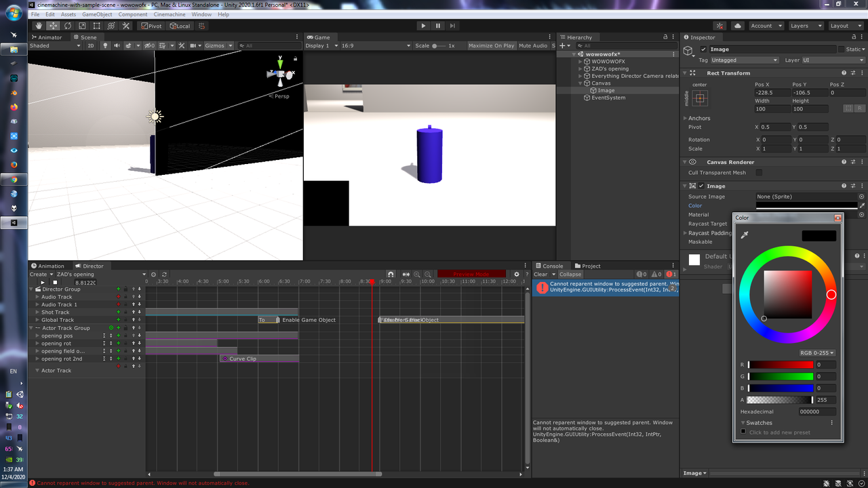868x488 pixels.
Task: Open Account dropdown
Action: click(766, 26)
